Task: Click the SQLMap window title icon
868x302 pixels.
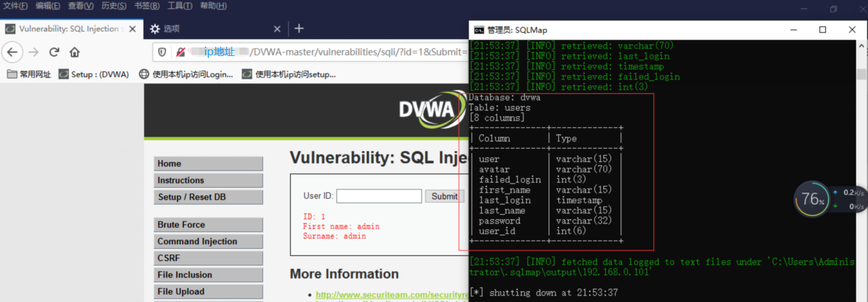Action: [479, 30]
